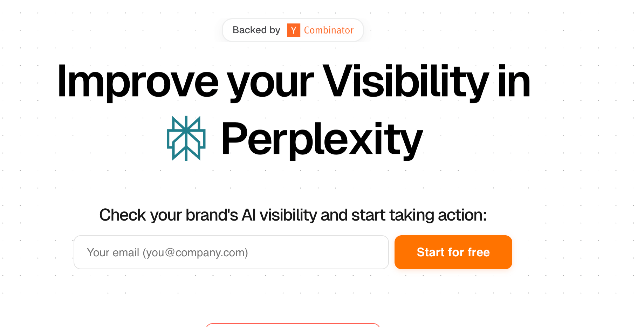Viewport: 644px width, 327px height.
Task: Click the word "free" on the orange button
Action: (x=479, y=252)
